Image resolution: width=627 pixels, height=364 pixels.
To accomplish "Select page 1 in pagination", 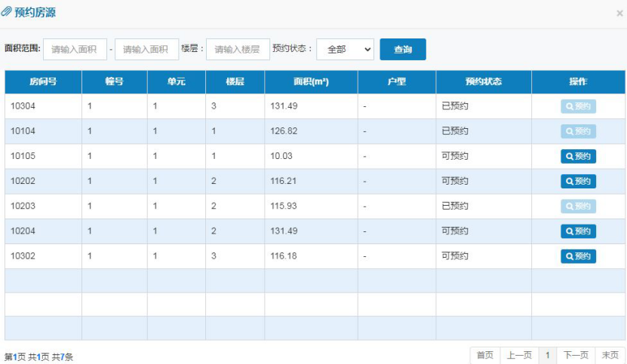I will (548, 355).
